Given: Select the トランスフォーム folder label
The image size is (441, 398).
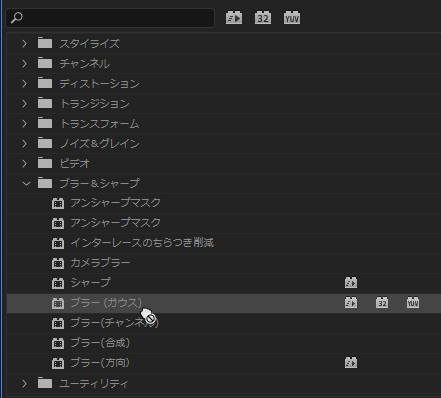Looking at the screenshot, I should click(99, 123).
